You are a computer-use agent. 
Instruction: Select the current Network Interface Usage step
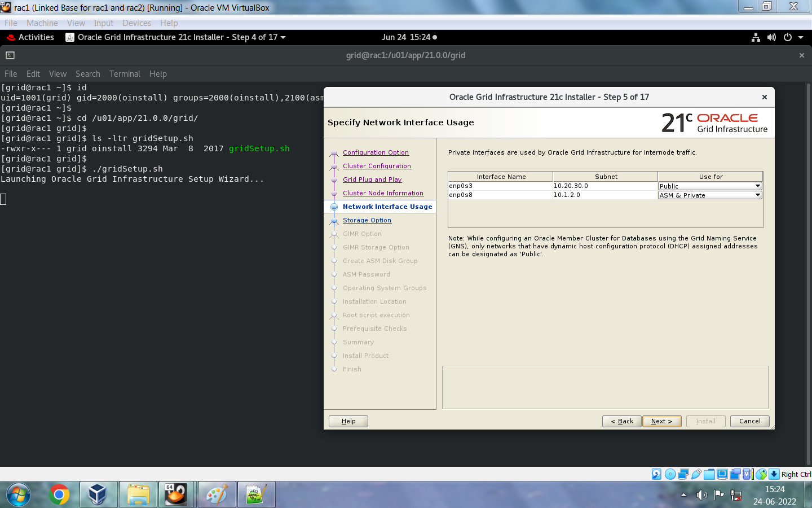tap(387, 207)
